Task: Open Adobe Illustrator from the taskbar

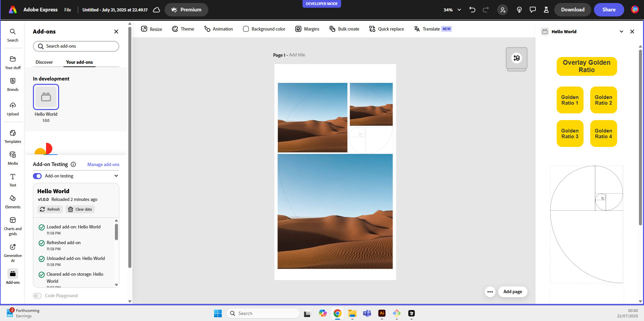Action: 382,313
